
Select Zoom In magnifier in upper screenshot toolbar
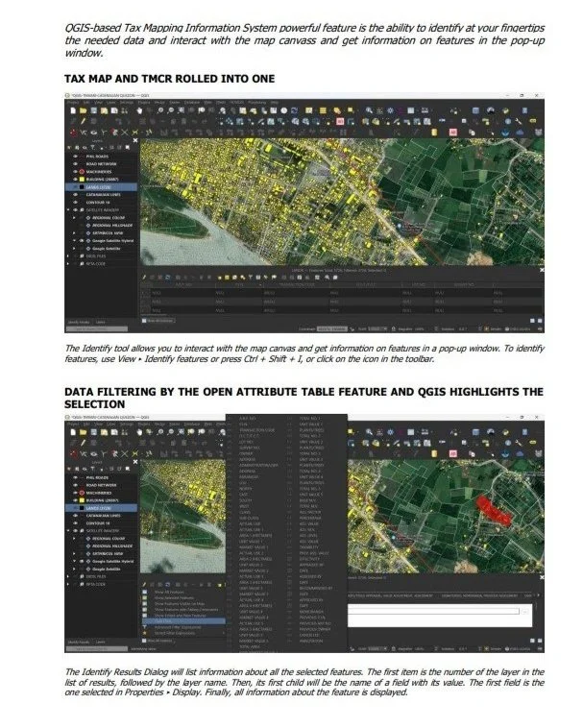(160, 110)
